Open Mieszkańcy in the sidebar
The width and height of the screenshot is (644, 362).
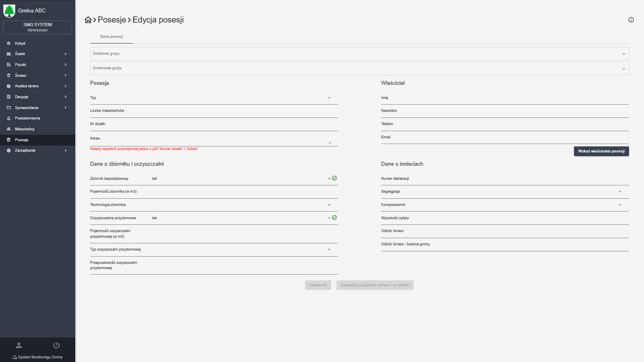tap(25, 129)
